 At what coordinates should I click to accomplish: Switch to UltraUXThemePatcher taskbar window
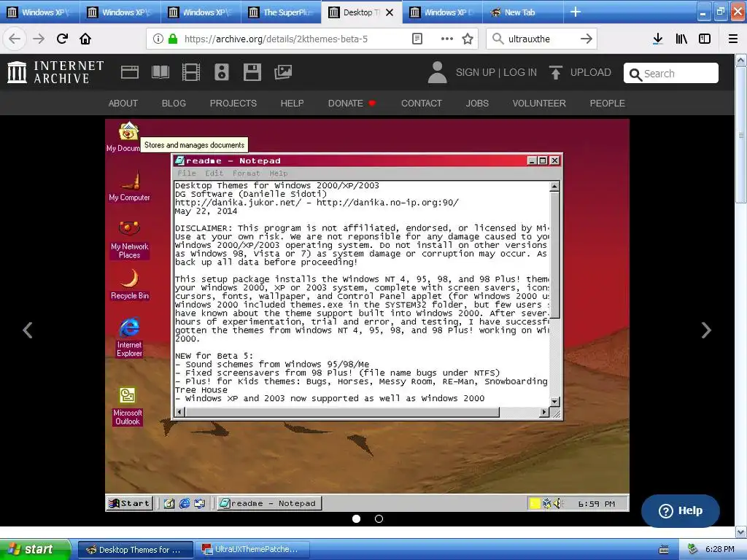pos(252,550)
